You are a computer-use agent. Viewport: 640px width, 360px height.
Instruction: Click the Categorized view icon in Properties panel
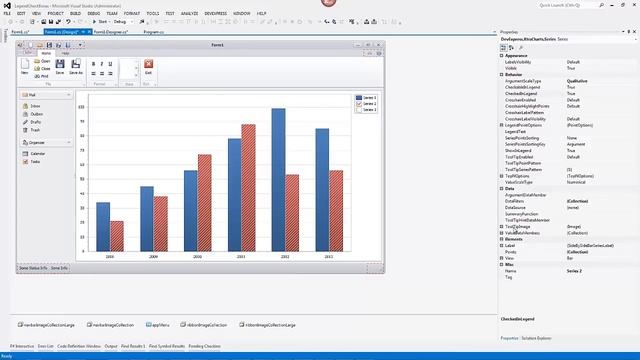pyautogui.click(x=503, y=48)
